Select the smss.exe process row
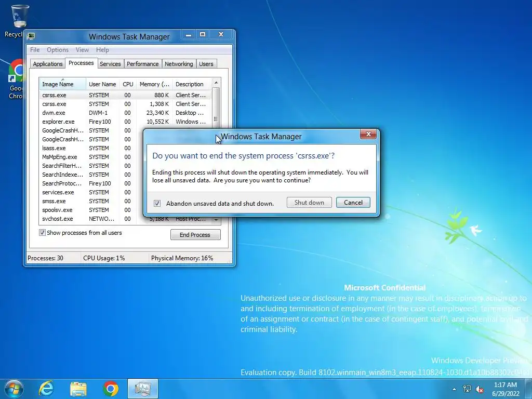The image size is (532, 399). point(91,201)
